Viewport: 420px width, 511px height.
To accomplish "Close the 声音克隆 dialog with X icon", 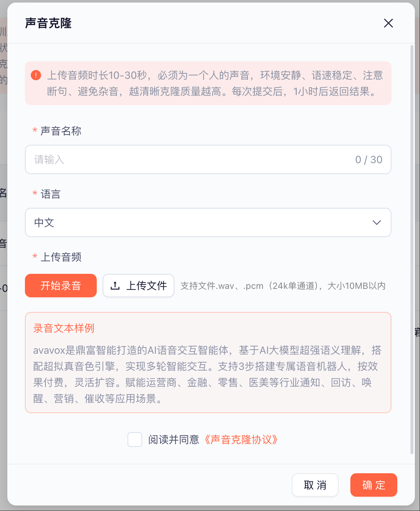I will [x=388, y=23].
